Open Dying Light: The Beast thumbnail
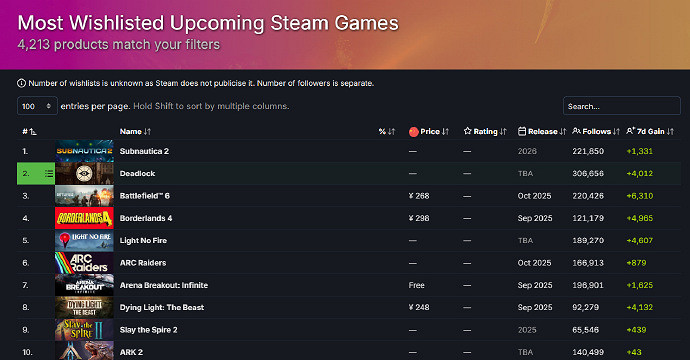 pos(84,308)
